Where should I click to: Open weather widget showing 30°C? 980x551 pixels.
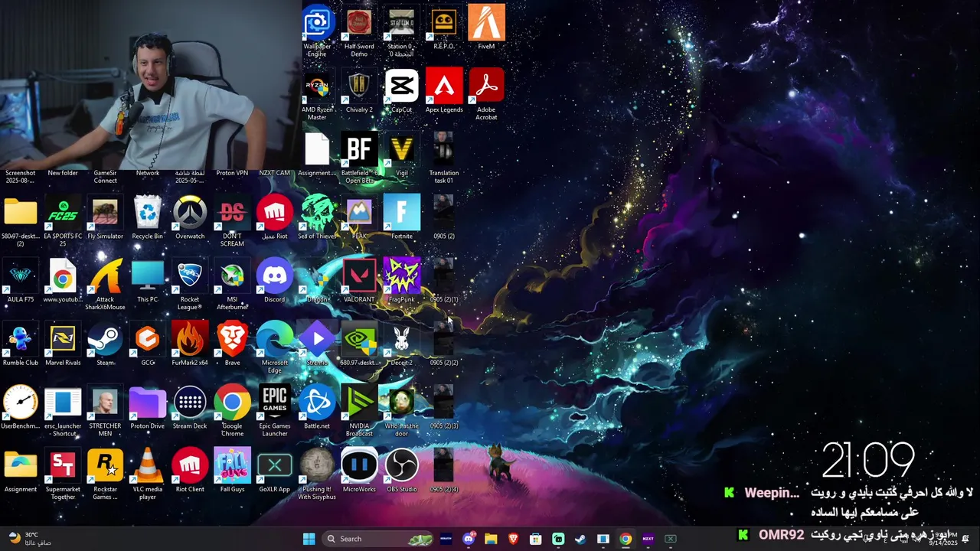[31, 539]
